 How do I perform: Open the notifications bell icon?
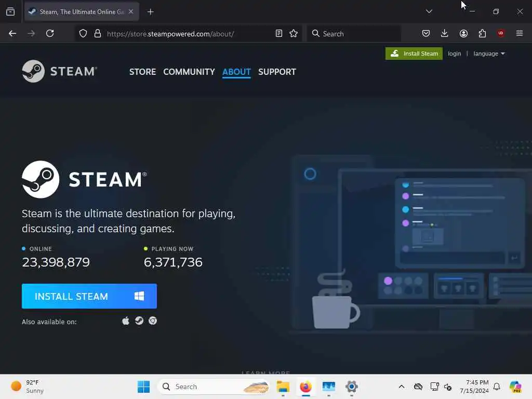tap(497, 387)
